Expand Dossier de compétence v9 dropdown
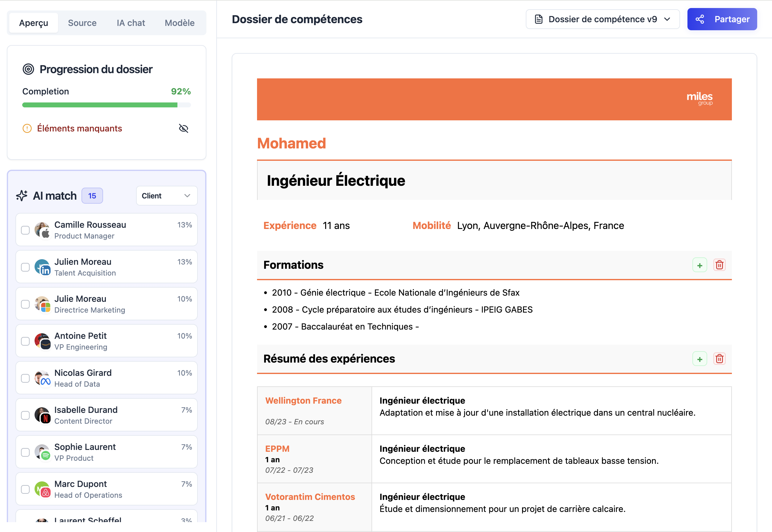This screenshot has width=772, height=532. tap(602, 19)
